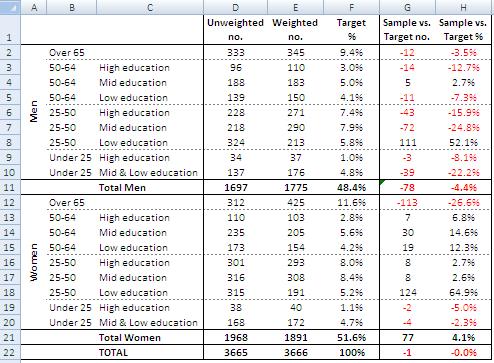494x363 pixels.
Task: Click the 'Unweighted no.' header cell
Action: [235, 30]
